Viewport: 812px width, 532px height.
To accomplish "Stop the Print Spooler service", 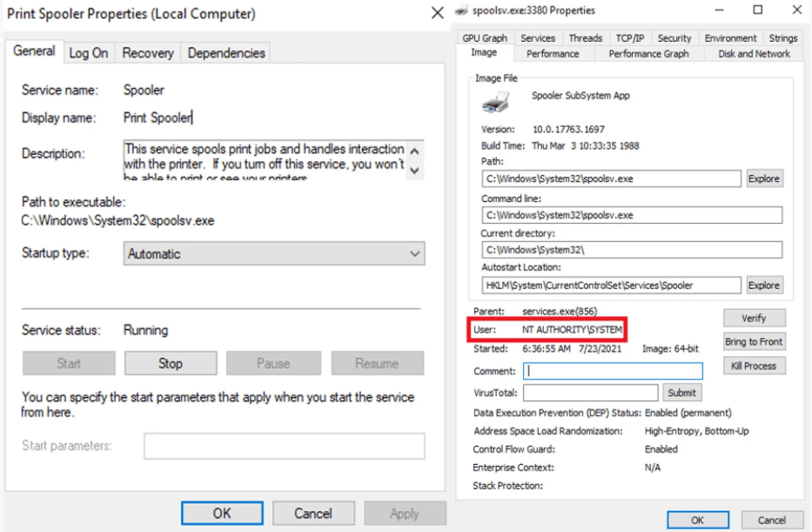I will coord(171,363).
